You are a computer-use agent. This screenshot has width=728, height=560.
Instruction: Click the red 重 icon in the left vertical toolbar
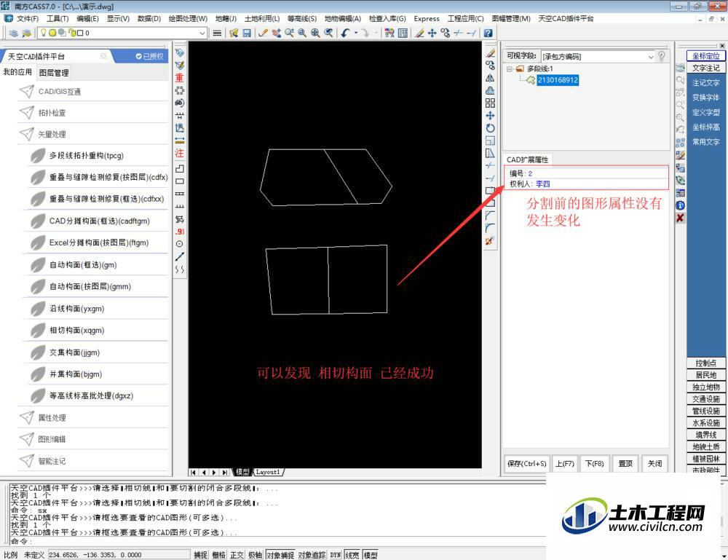(179, 78)
